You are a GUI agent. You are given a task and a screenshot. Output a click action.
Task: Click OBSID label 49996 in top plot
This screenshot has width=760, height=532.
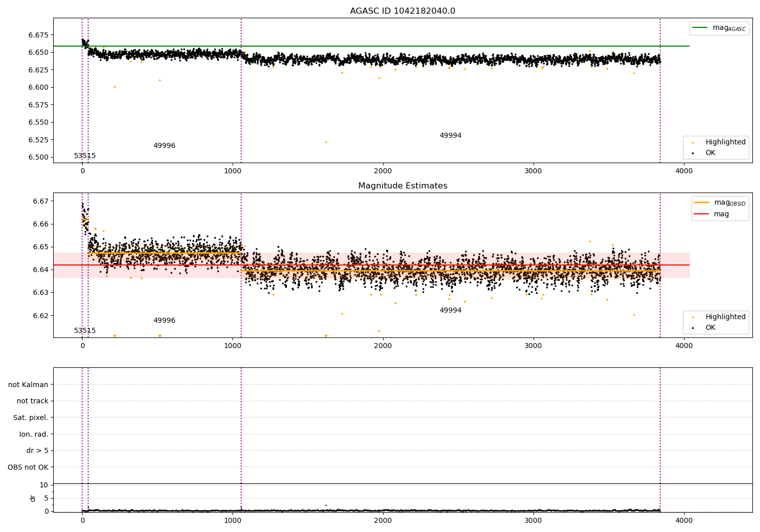coord(164,146)
